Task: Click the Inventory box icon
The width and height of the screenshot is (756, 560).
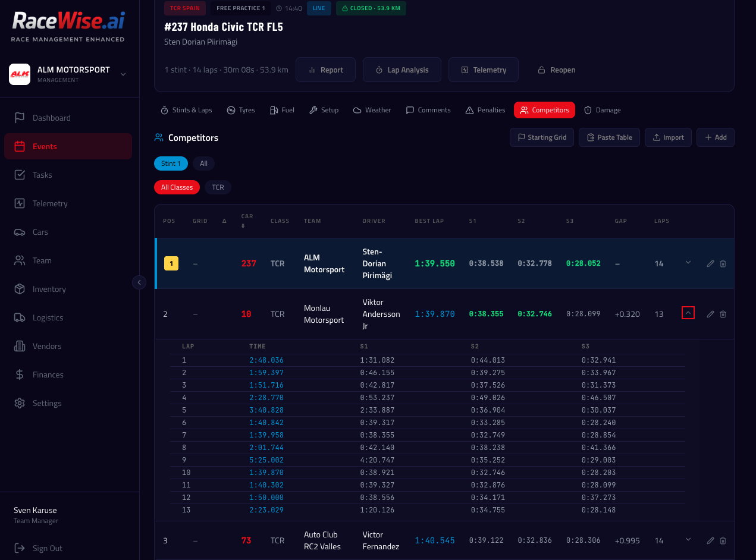Action: (x=20, y=289)
